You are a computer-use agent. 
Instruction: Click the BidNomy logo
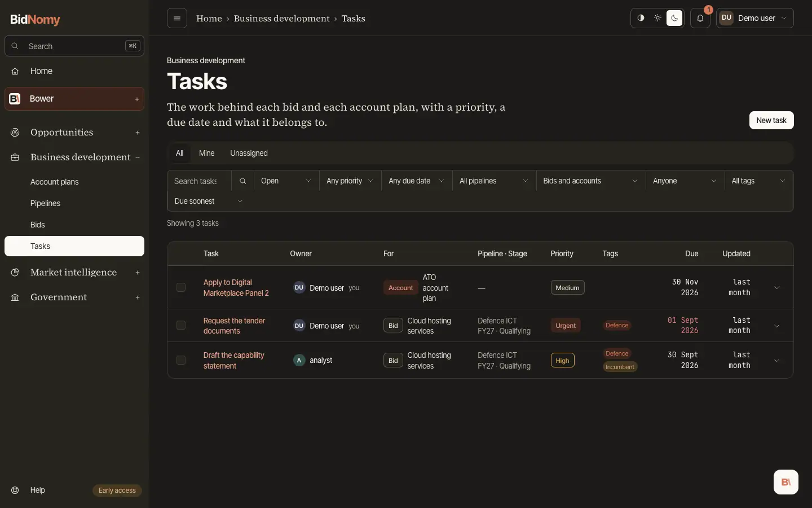pos(36,20)
